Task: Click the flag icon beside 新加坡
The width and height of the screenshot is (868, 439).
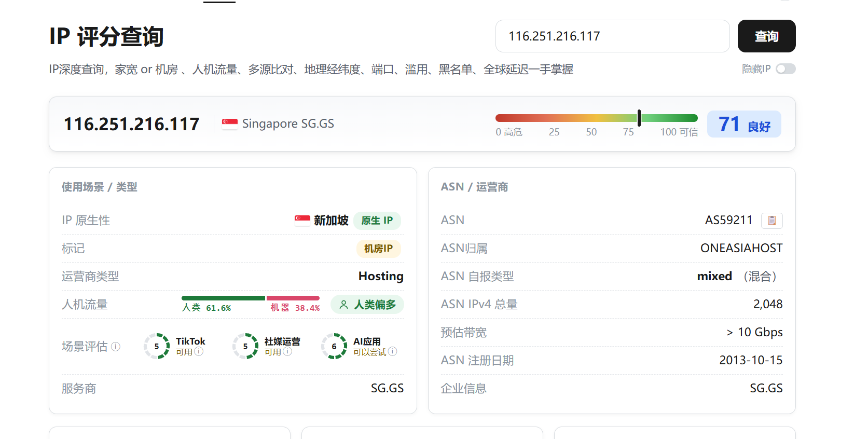Action: [x=302, y=220]
